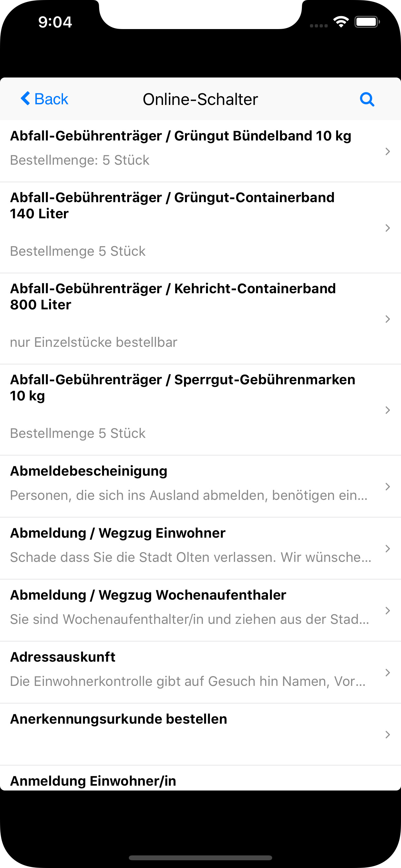Open the Abmeldebescheinigung entry
Image resolution: width=401 pixels, height=868 pixels.
[x=189, y=482]
